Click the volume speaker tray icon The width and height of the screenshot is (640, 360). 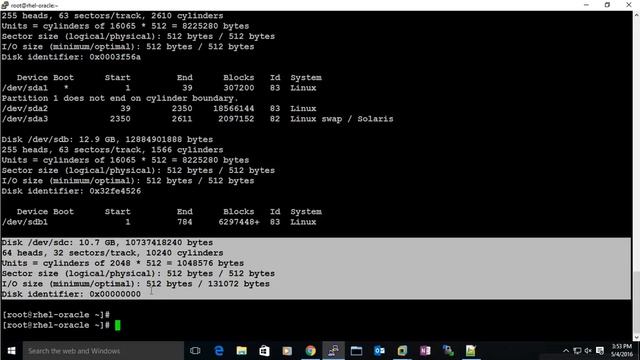(588, 351)
